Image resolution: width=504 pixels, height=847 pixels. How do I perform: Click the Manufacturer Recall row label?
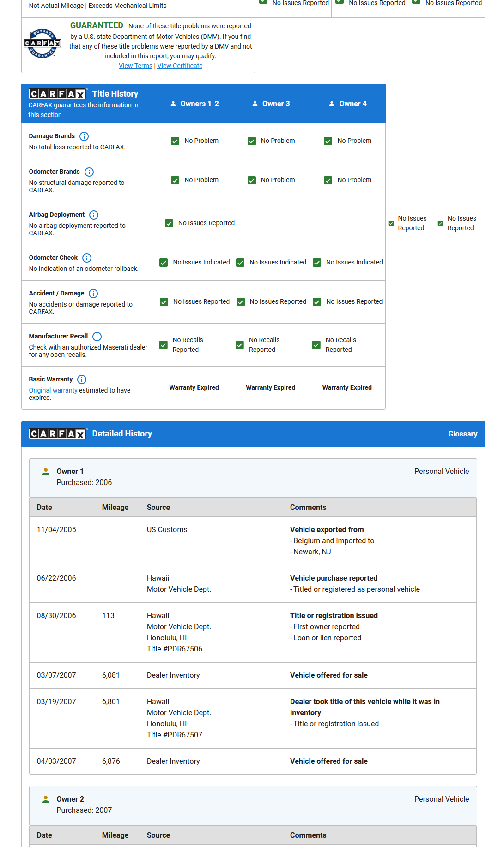click(x=58, y=336)
